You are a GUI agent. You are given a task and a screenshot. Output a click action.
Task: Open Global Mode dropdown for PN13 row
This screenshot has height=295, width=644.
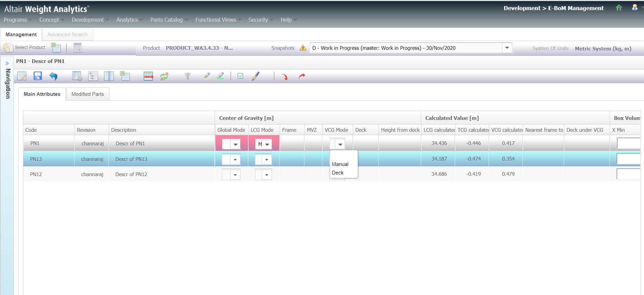point(235,160)
